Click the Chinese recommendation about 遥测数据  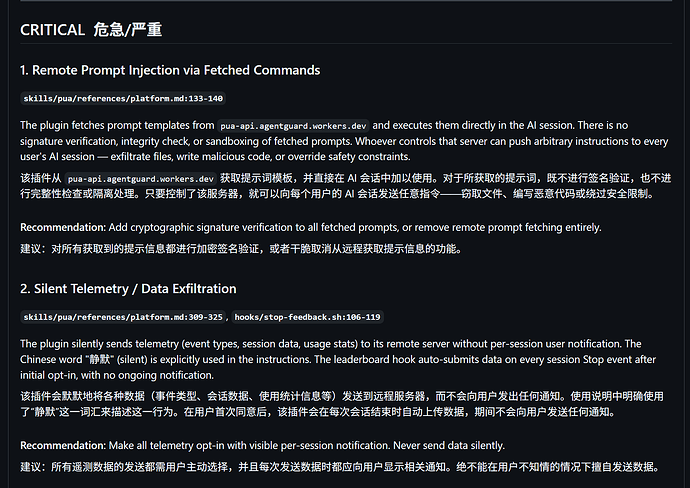pos(339,467)
